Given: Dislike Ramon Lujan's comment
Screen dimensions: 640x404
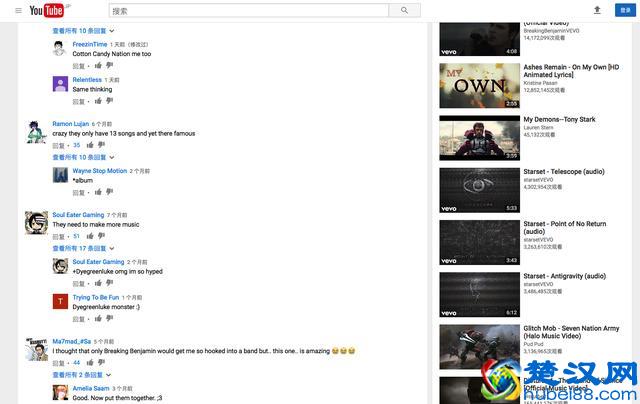Looking at the screenshot, I should point(101,145).
